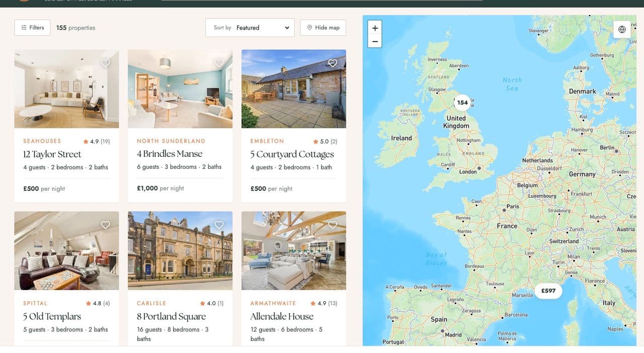Click the 4.0 (1) star rating
Viewport: 644px width, 353px height.
tap(212, 303)
